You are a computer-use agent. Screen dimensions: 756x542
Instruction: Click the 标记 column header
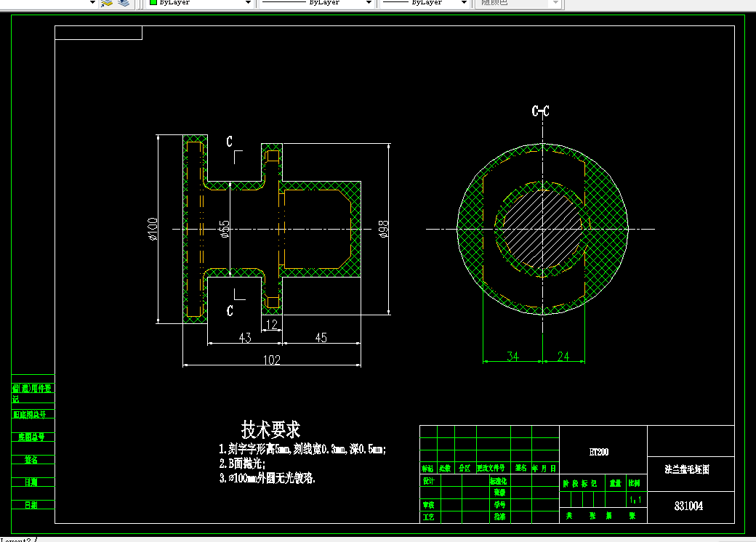coord(427,469)
